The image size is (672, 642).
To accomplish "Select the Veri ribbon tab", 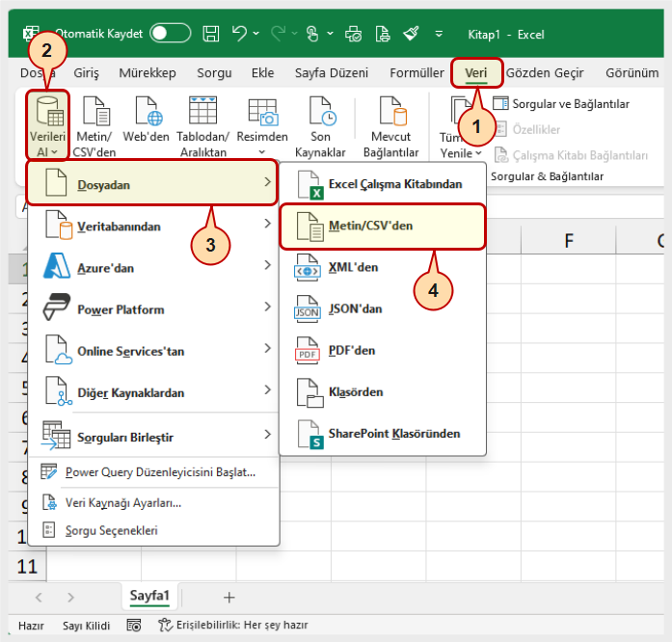I will [475, 73].
